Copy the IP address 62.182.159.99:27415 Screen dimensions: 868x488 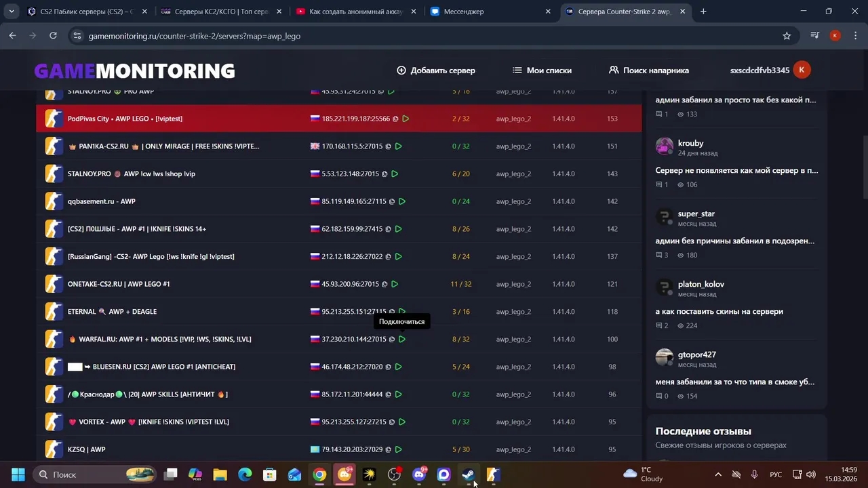pos(388,229)
